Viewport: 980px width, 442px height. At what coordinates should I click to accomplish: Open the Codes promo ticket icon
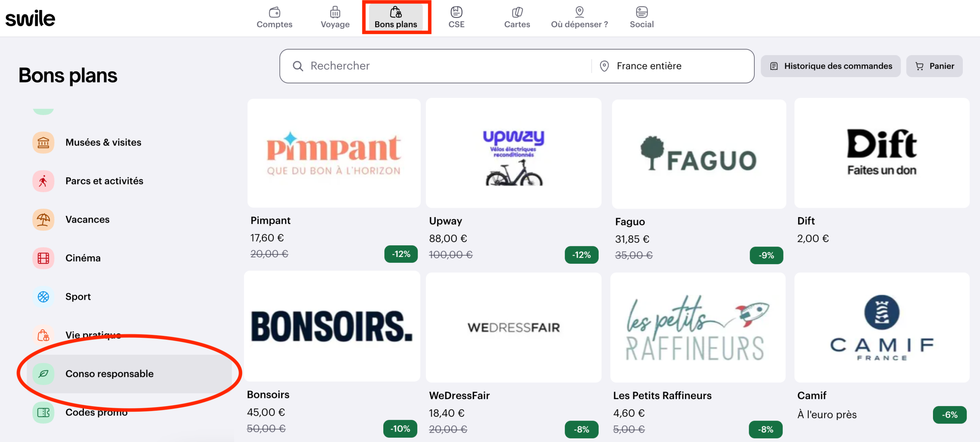click(x=43, y=413)
